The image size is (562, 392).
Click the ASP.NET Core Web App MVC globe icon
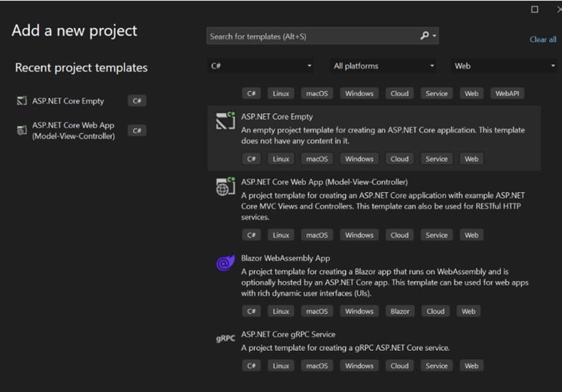[x=225, y=186]
